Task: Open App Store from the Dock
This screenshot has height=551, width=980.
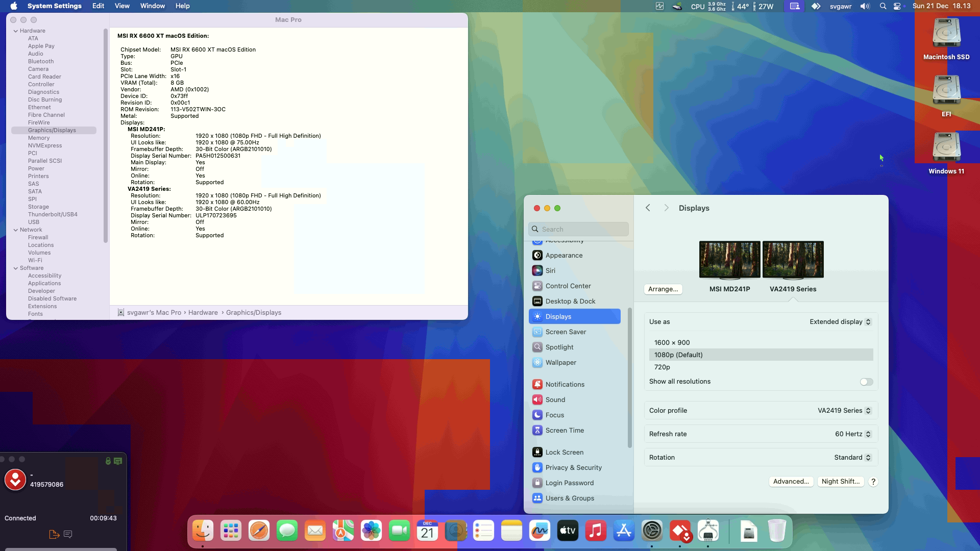Action: tap(624, 531)
